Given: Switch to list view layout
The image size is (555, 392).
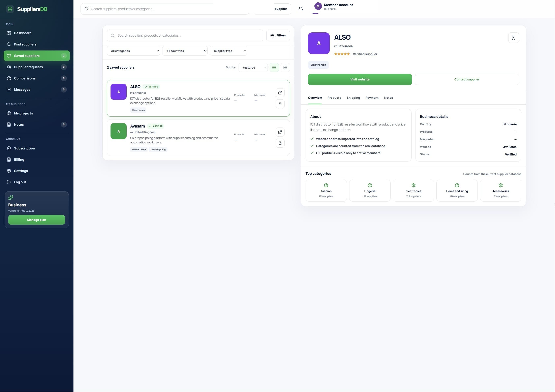Looking at the screenshot, I should [x=274, y=68].
